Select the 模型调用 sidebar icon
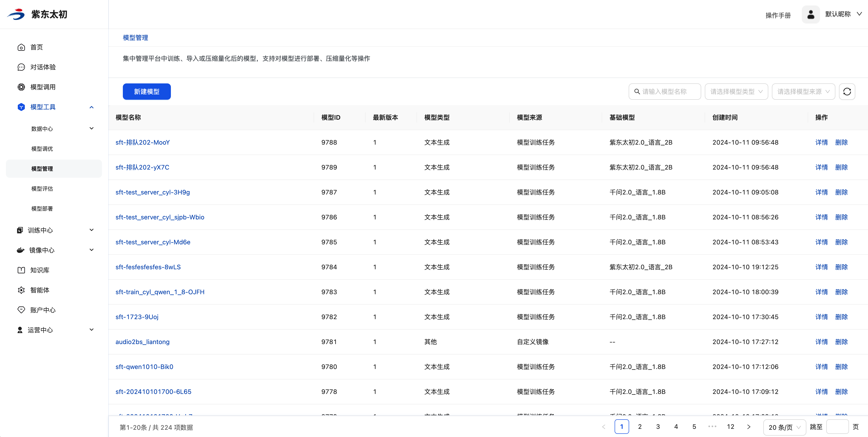 (21, 87)
